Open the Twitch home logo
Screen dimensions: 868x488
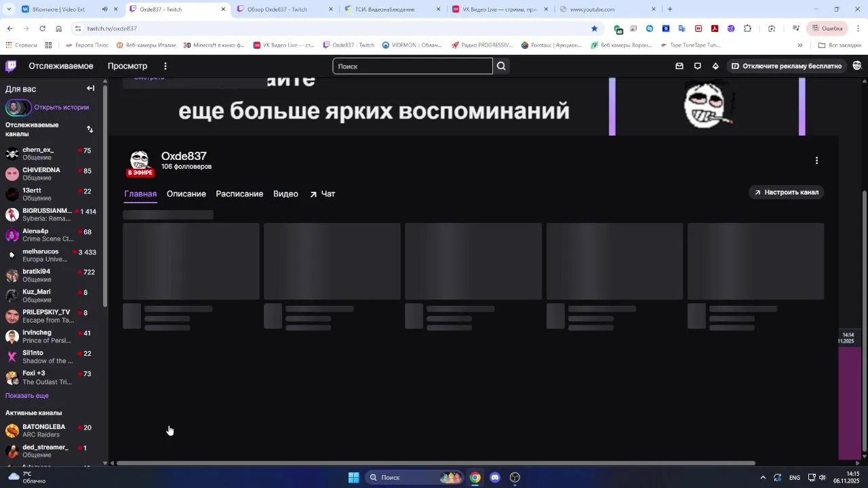(x=11, y=66)
